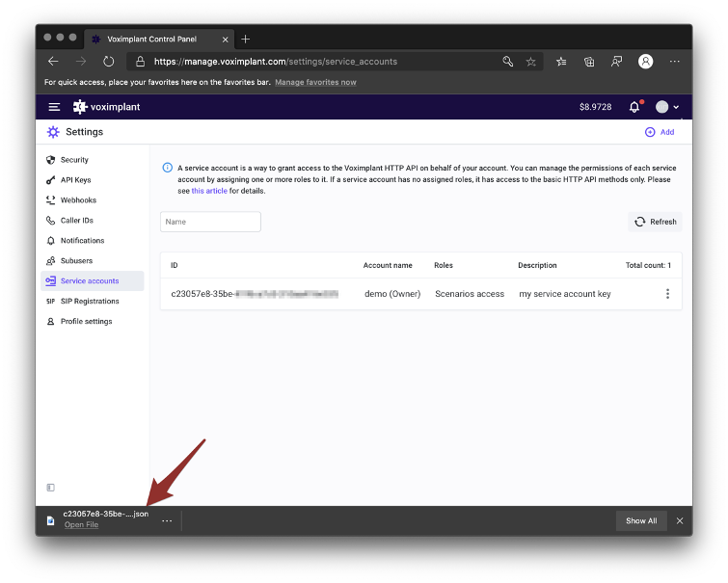Image resolution: width=728 pixels, height=583 pixels.
Task: Click the 'demo (Owner)' account name cell
Action: pos(392,294)
